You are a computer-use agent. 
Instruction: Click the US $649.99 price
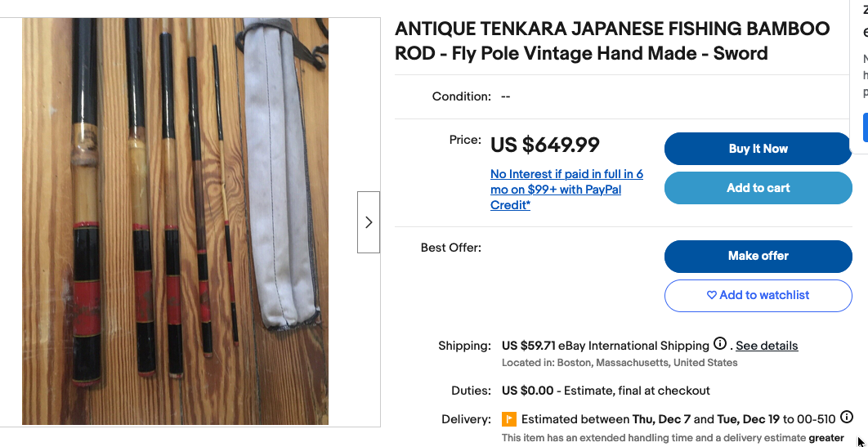(x=545, y=145)
